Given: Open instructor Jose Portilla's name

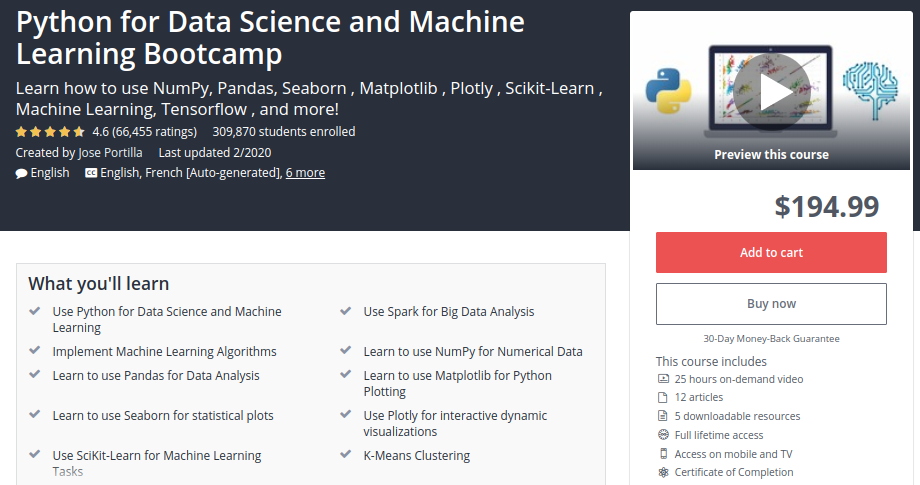Looking at the screenshot, I should 110,153.
